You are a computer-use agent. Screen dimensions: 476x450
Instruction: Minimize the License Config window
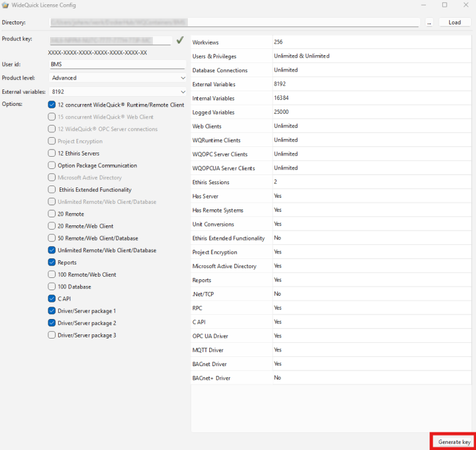pyautogui.click(x=423, y=5)
